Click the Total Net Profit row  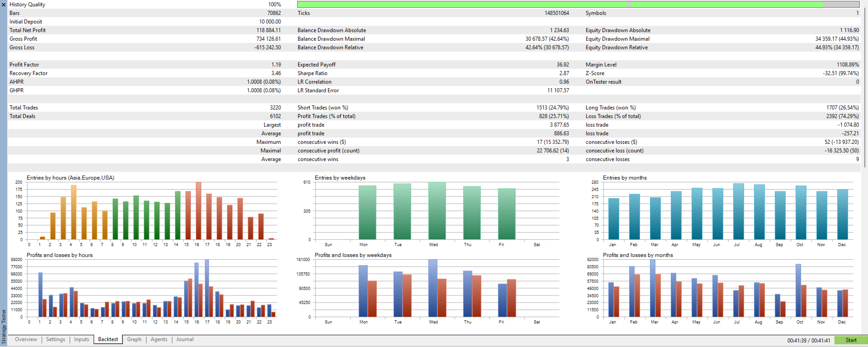coord(145,30)
